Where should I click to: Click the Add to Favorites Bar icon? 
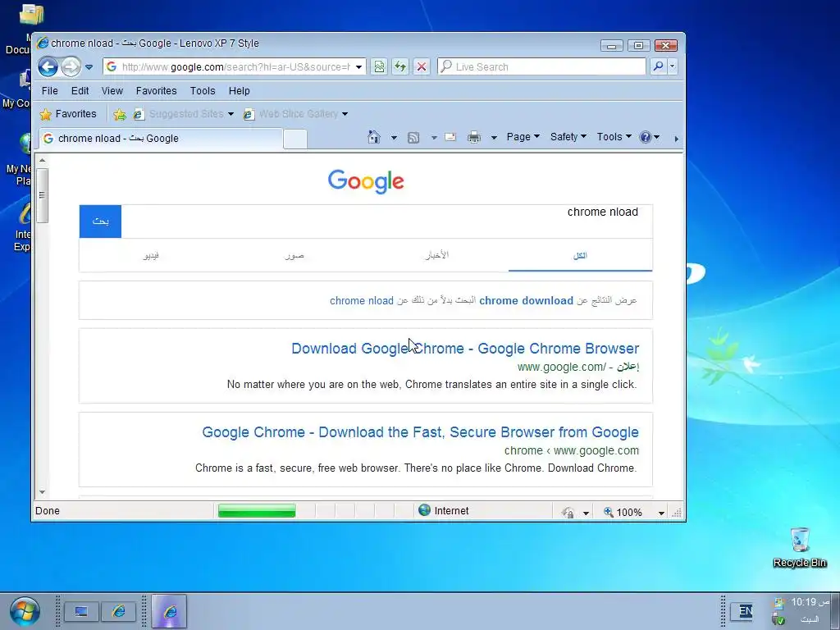(x=120, y=114)
